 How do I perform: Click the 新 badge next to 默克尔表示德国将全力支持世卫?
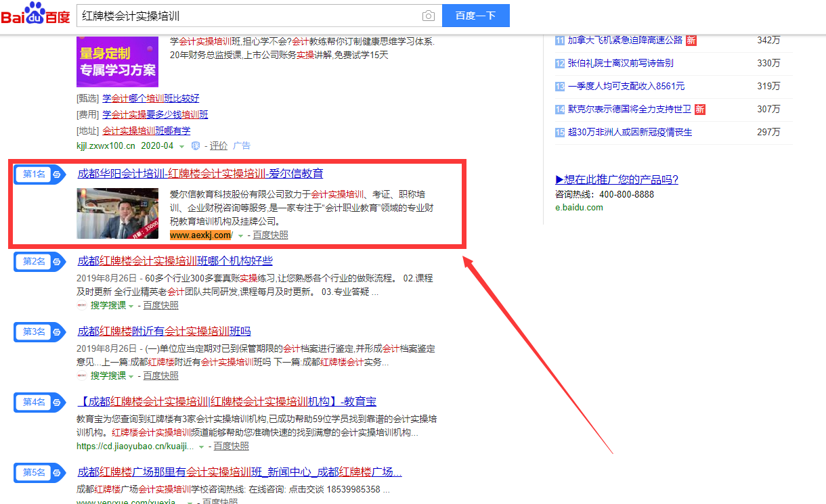coord(700,110)
